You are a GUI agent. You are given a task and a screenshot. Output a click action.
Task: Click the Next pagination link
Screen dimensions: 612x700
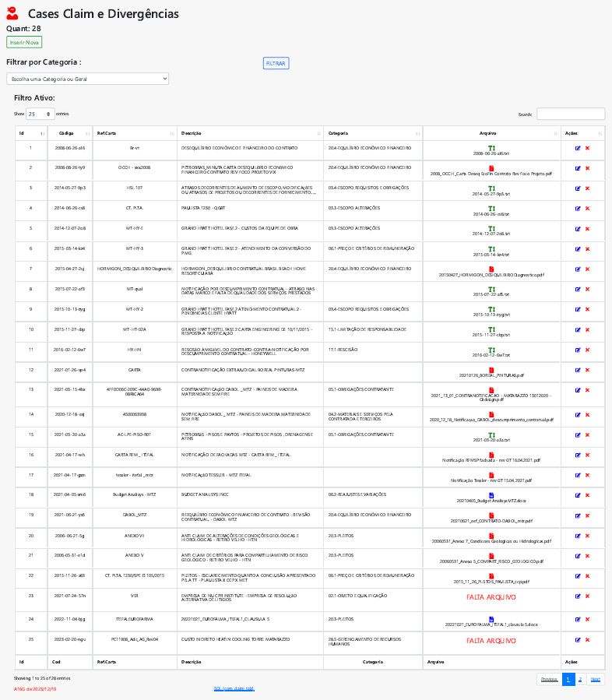pos(596,679)
